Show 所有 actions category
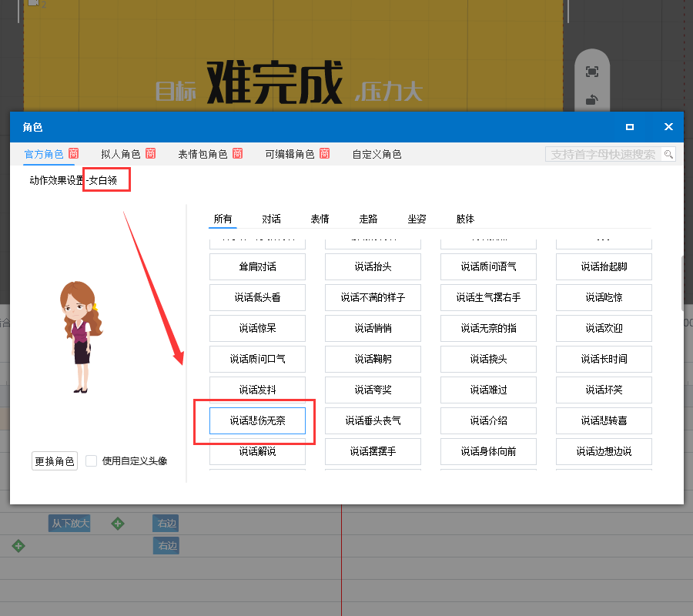This screenshot has height=616, width=693. coord(223,219)
